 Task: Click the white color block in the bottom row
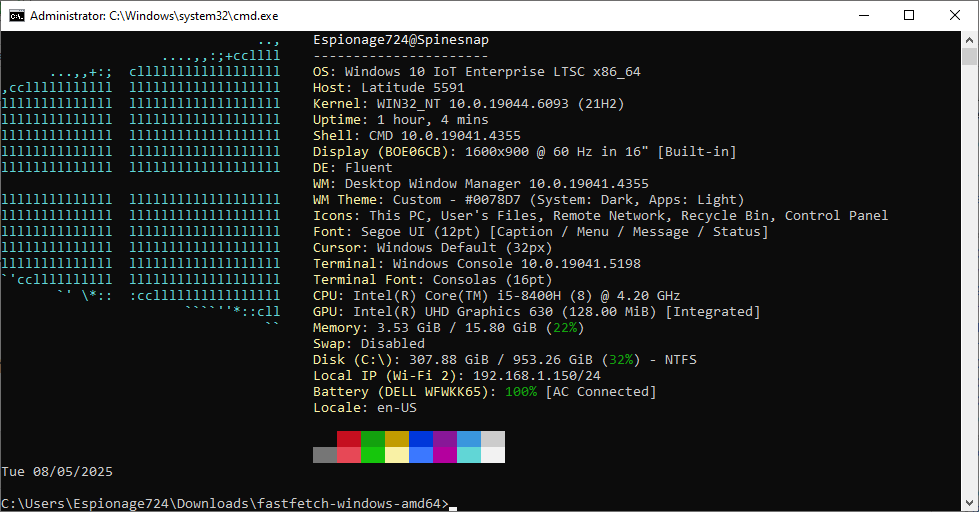point(493,455)
